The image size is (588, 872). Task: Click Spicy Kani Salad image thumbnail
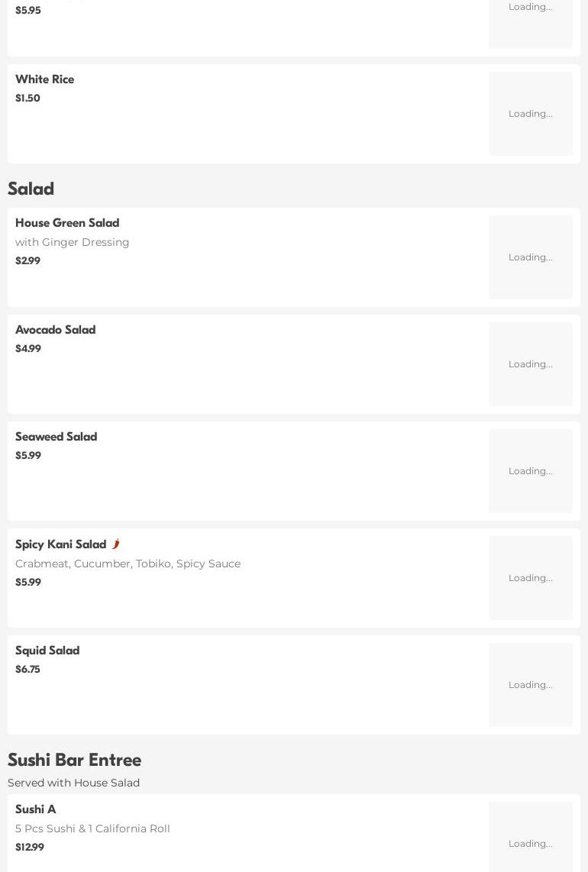530,578
